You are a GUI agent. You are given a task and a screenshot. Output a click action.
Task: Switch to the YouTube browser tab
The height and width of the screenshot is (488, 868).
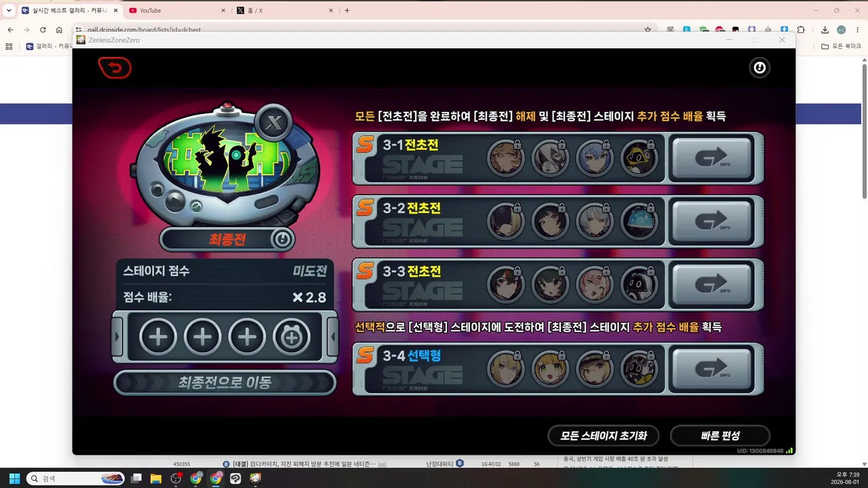[176, 10]
